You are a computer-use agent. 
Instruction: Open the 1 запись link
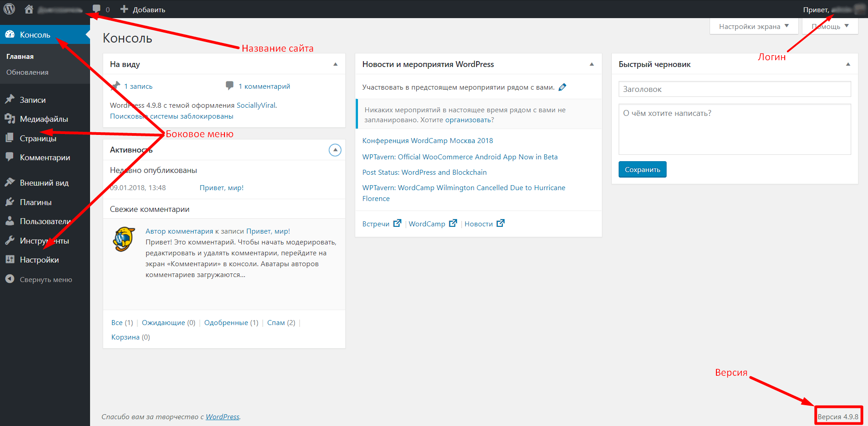[138, 86]
